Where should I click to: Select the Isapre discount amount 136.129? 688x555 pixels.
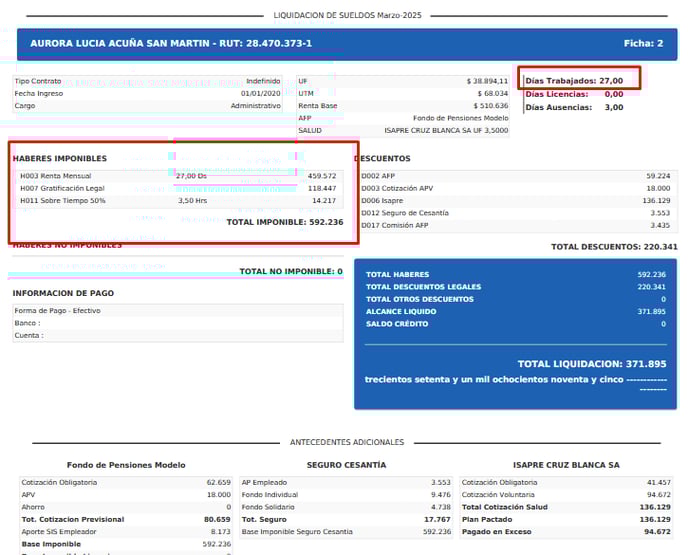pos(656,201)
